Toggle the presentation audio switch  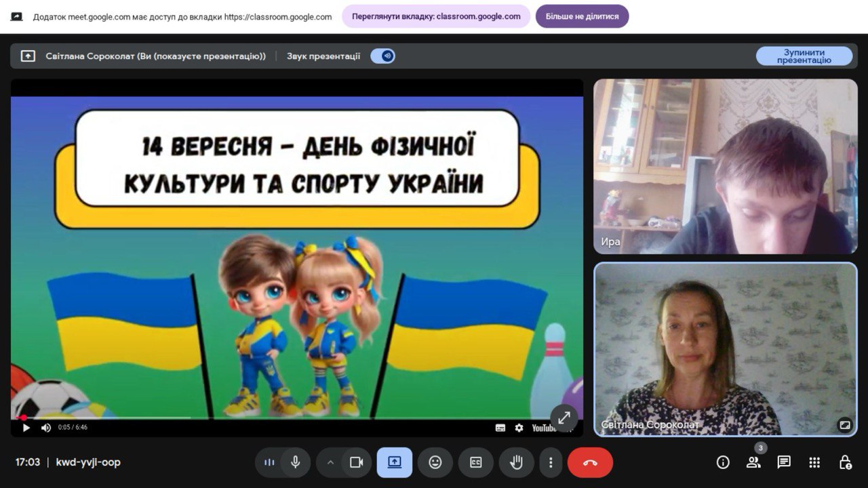[x=383, y=56]
